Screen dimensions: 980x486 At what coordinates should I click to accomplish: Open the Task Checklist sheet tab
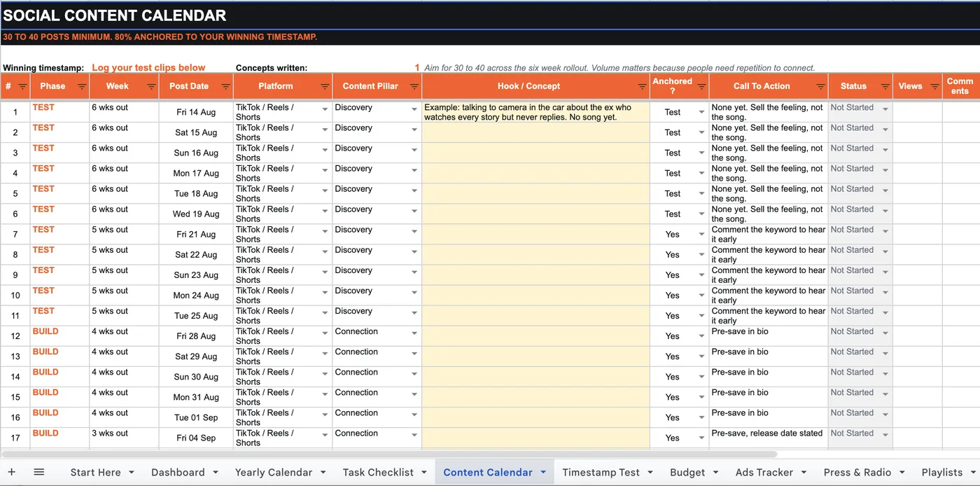click(x=378, y=472)
